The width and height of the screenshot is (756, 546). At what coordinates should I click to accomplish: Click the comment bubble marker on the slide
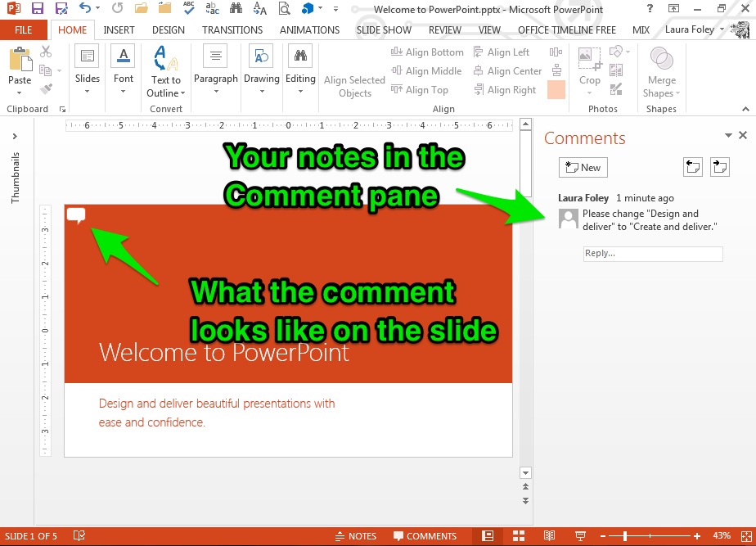[76, 215]
